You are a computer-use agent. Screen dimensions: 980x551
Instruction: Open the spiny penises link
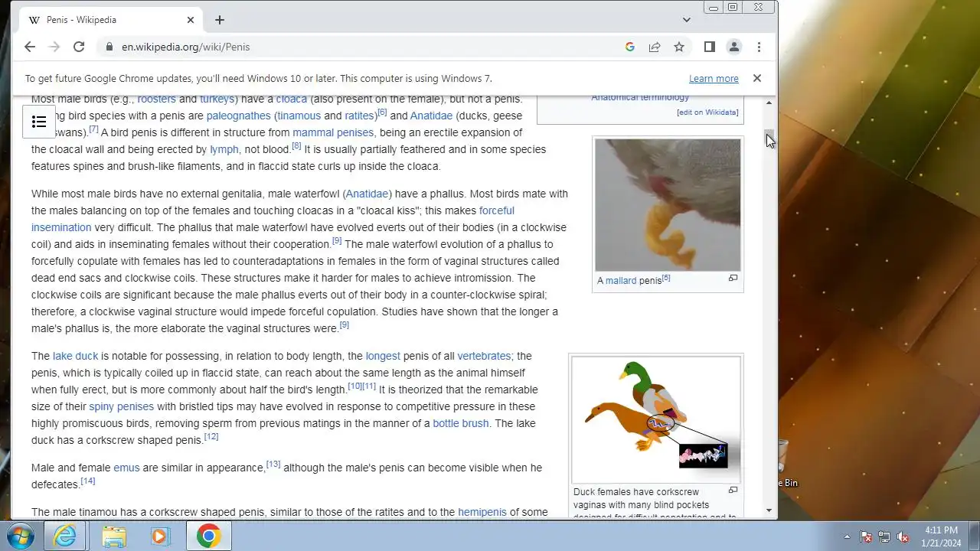[122, 406]
